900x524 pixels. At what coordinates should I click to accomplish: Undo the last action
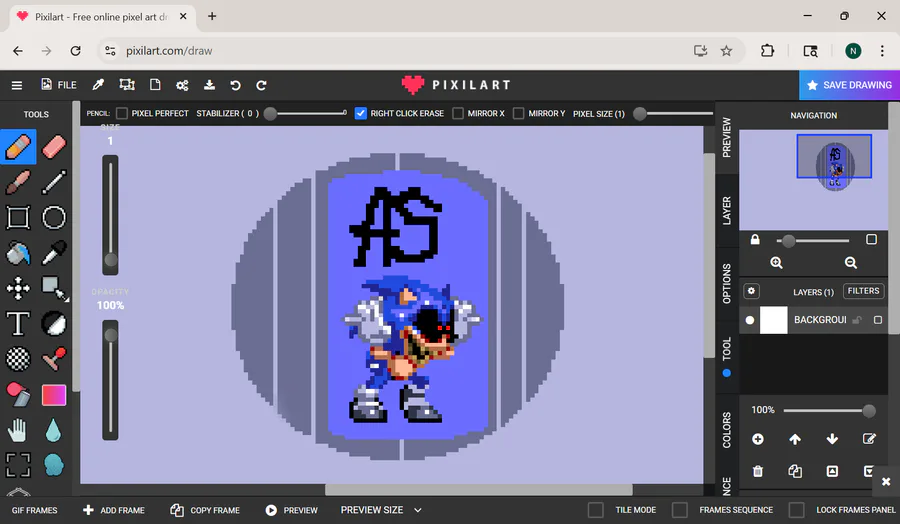pos(235,86)
